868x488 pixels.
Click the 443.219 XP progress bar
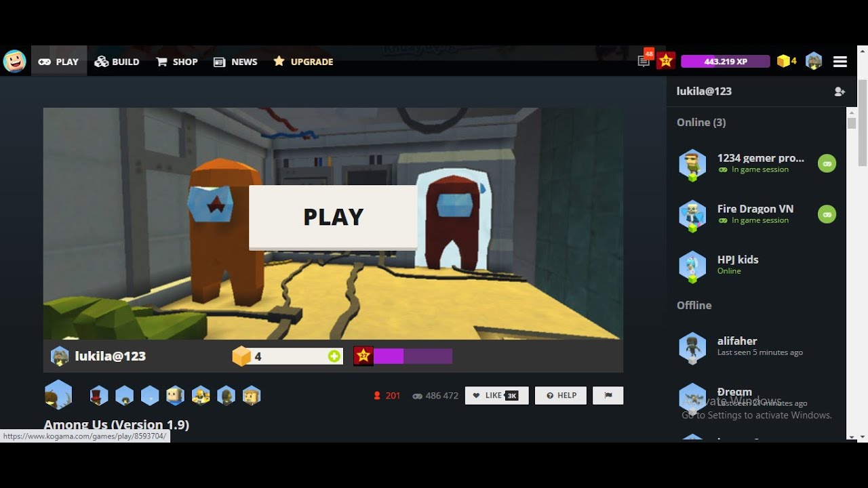click(726, 61)
